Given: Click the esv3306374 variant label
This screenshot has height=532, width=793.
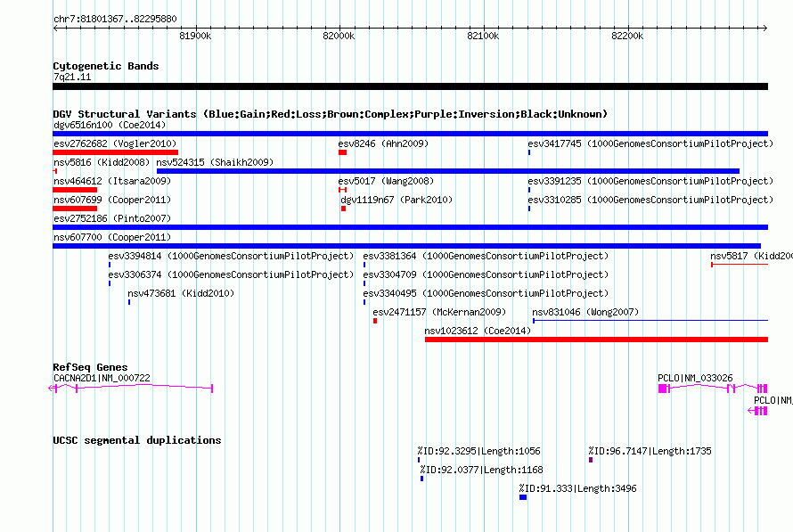Looking at the screenshot, I should pyautogui.click(x=231, y=274).
